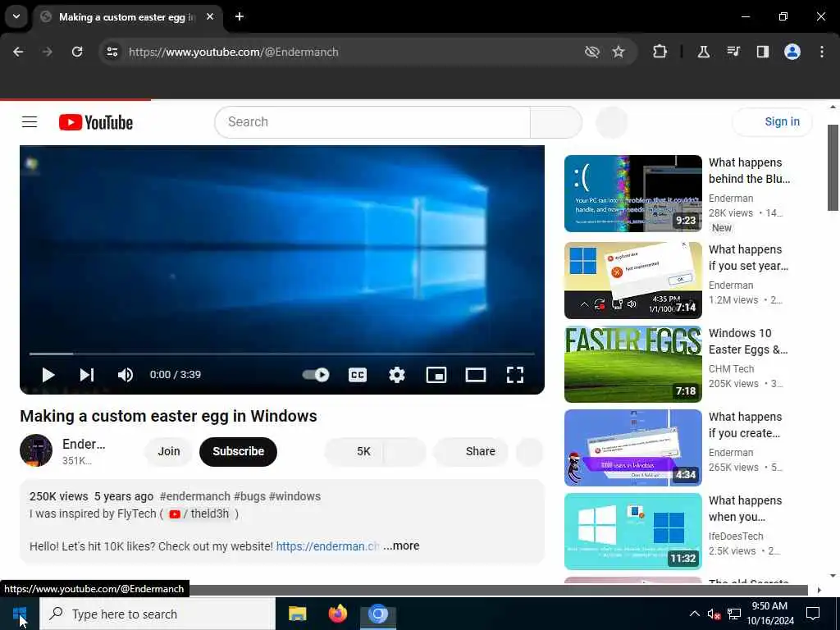Click the address bar URL
Image resolution: width=840 pixels, height=630 pixels.
[234, 52]
